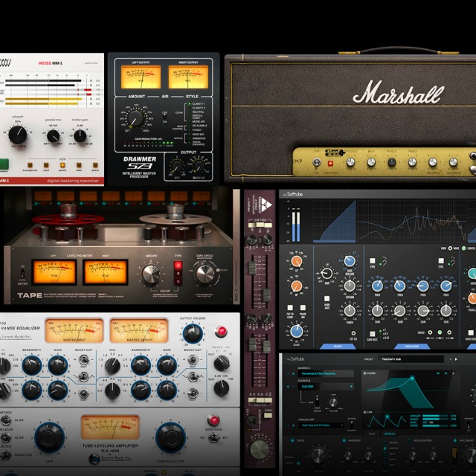Open Analog Dirt Bad Caps dropdown
Viewport: 476px width, 476px height.
point(321,425)
